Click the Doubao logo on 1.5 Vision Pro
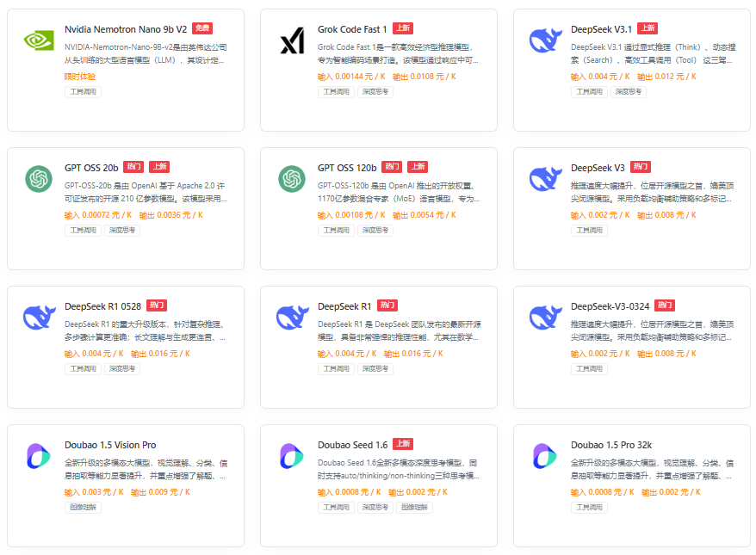 (39, 456)
